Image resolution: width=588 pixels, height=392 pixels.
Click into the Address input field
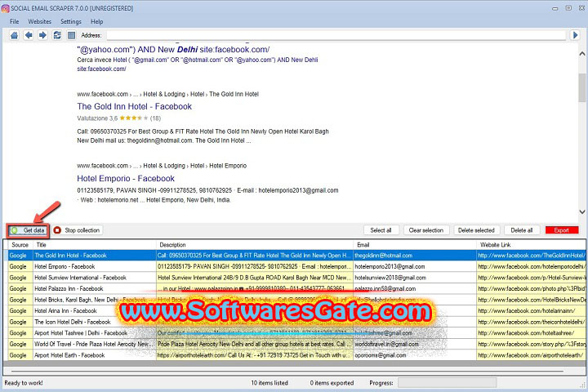point(336,35)
